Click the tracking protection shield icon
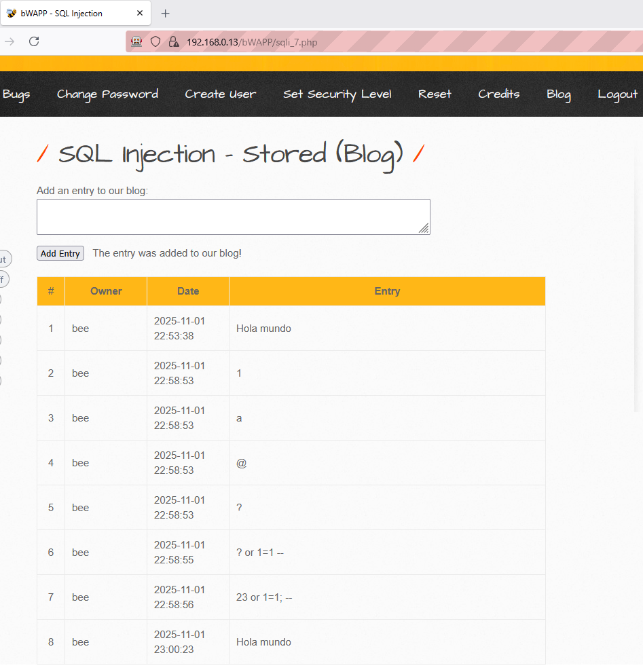This screenshot has height=672, width=643. tap(155, 42)
